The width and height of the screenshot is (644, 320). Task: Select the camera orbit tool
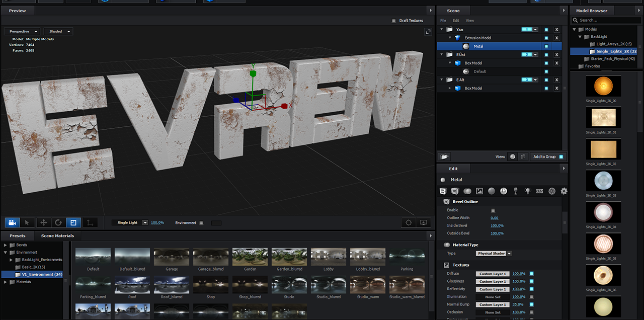point(13,222)
